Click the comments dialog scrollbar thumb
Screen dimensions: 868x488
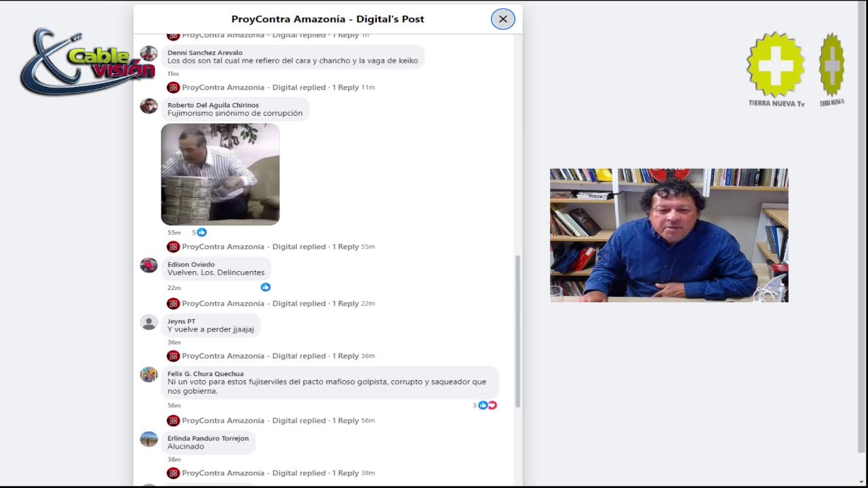(x=517, y=331)
